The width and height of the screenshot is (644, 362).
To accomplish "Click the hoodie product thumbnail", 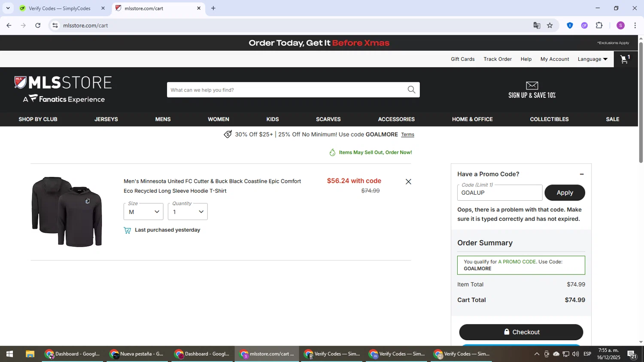I will click(67, 211).
